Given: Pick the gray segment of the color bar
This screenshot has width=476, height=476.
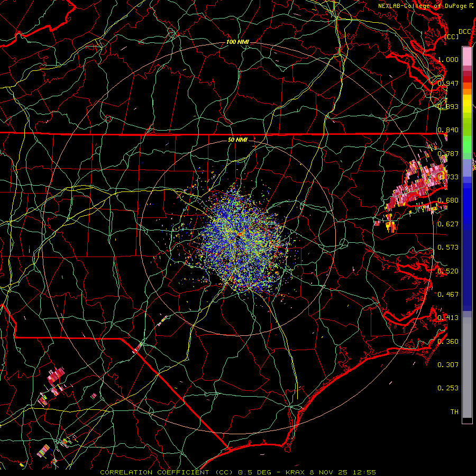Looking at the screenshot, I should tap(467, 368).
